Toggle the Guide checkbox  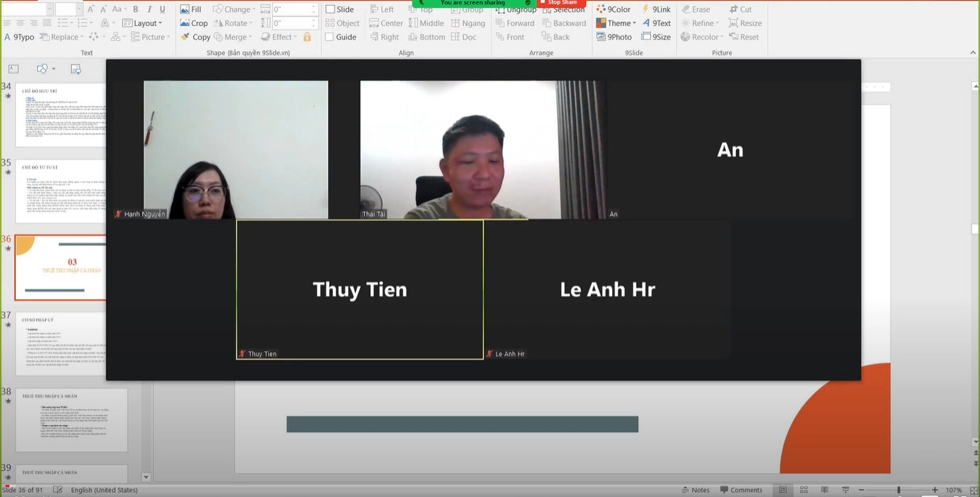click(331, 37)
